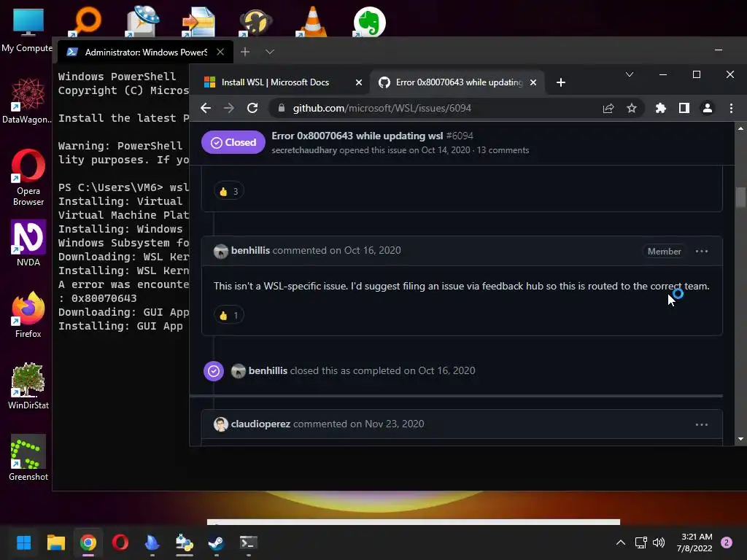The width and height of the screenshot is (747, 560).
Task: Switch to the Error 0x80070643 while updating tab
Action: (x=456, y=82)
